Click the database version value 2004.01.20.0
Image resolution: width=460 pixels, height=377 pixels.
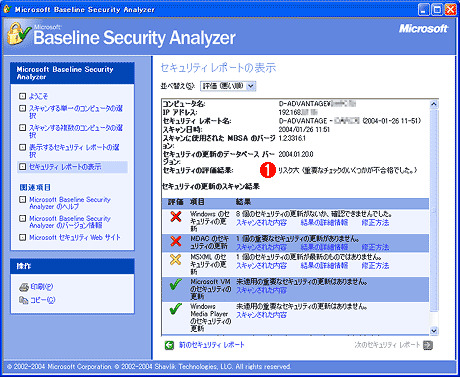(x=296, y=154)
